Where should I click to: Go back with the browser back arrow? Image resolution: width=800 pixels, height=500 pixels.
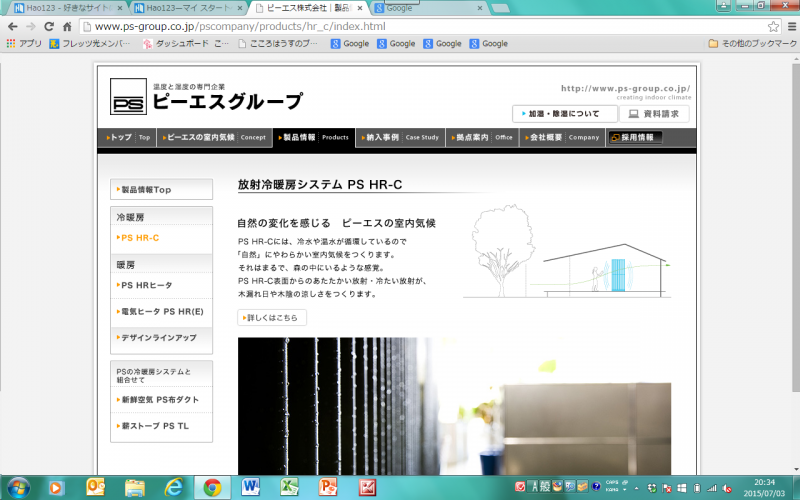click(13, 27)
